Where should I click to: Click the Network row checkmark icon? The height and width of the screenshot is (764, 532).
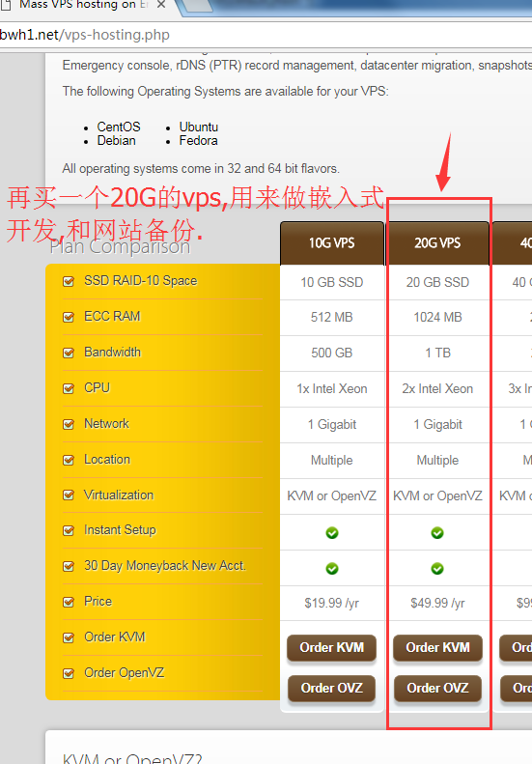69,424
